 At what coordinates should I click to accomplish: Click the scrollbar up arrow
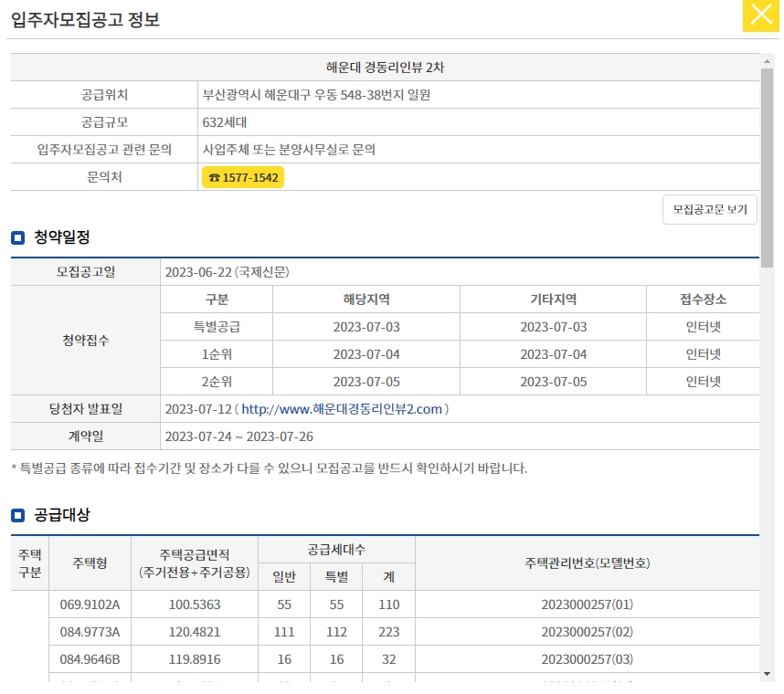[768, 62]
